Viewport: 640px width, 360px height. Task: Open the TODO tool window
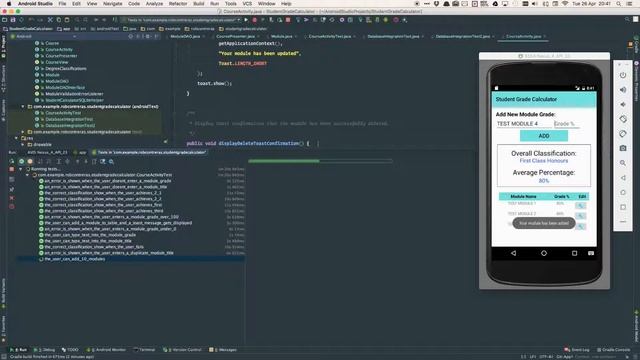[70, 350]
